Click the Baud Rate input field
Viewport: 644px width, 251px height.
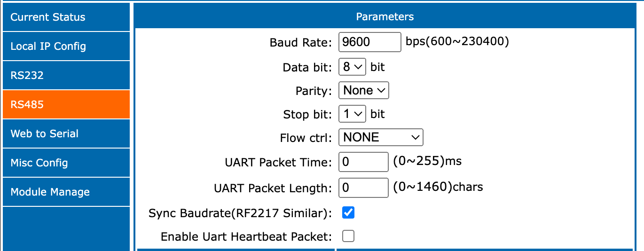(x=369, y=42)
